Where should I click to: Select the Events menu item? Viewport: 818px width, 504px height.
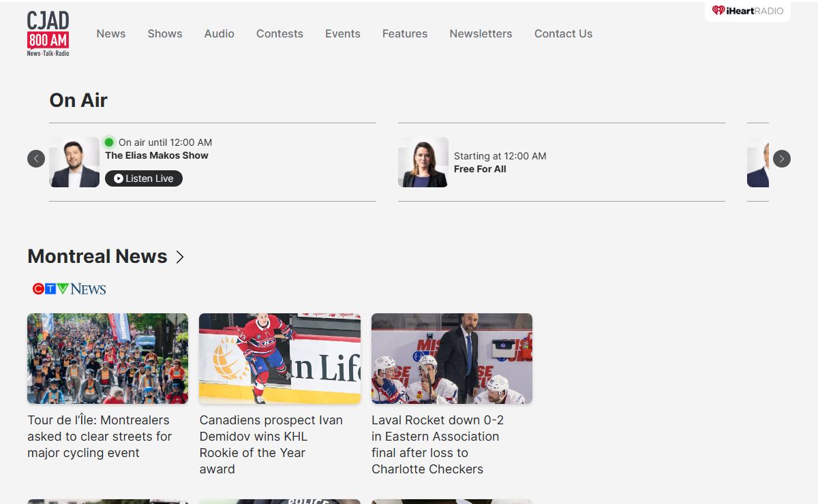click(343, 33)
